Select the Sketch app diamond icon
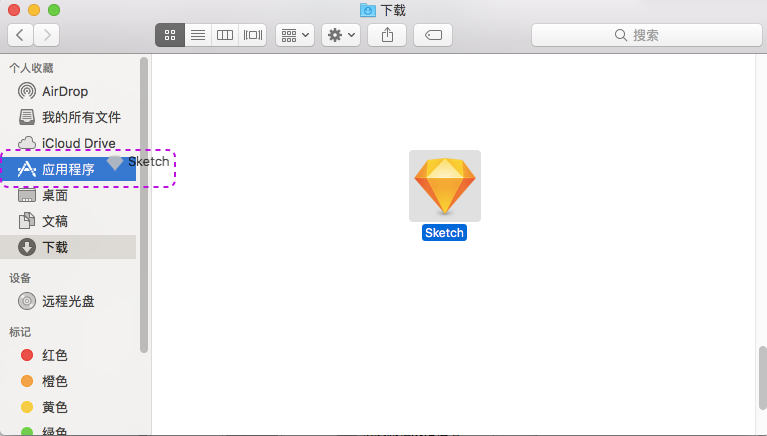 point(445,186)
